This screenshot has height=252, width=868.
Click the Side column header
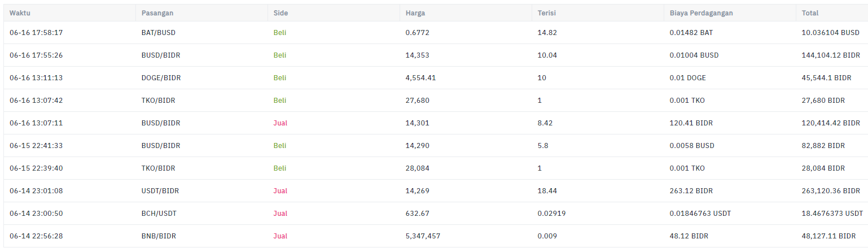pyautogui.click(x=280, y=13)
